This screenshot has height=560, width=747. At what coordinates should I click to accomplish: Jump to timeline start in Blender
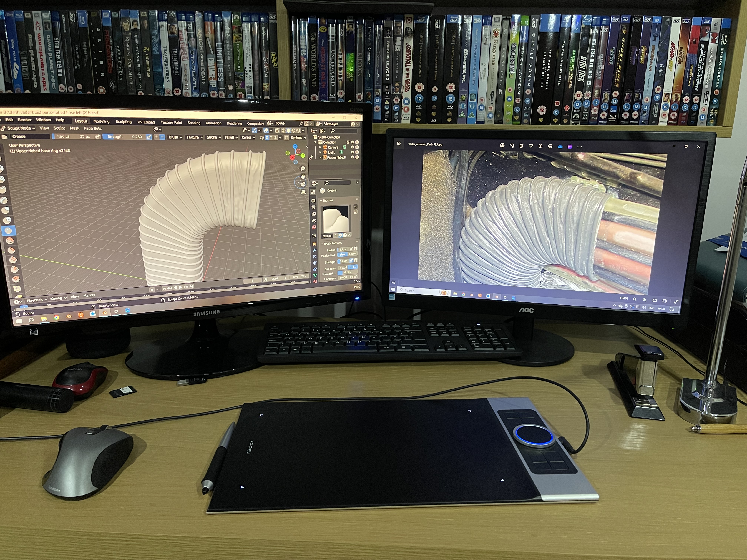164,288
